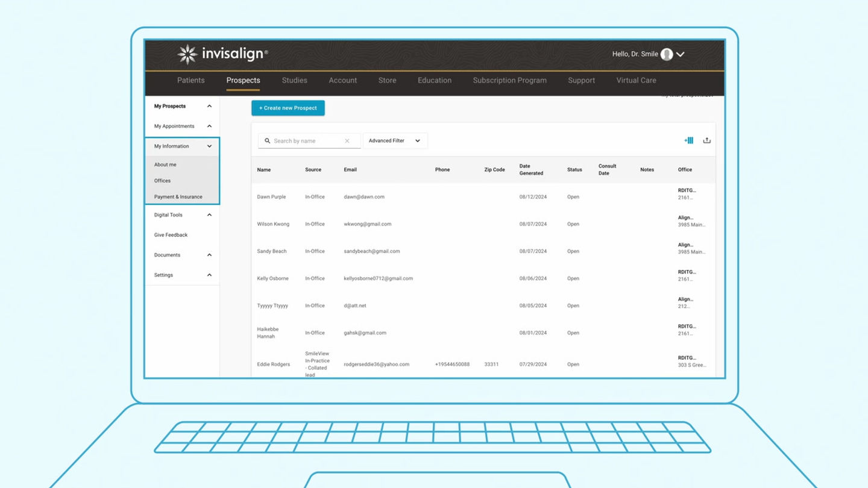Click the email dawn@dawn.com

pyautogui.click(x=364, y=197)
